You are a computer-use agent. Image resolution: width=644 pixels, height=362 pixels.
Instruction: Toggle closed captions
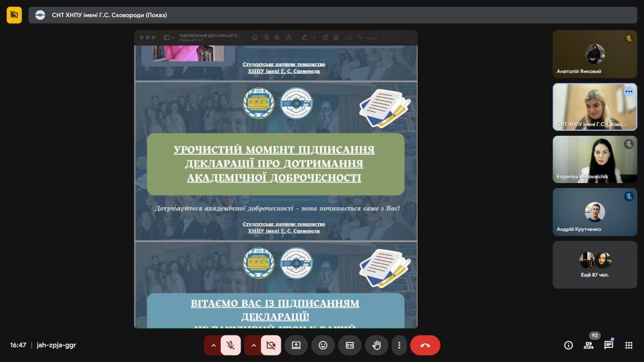coord(349,345)
